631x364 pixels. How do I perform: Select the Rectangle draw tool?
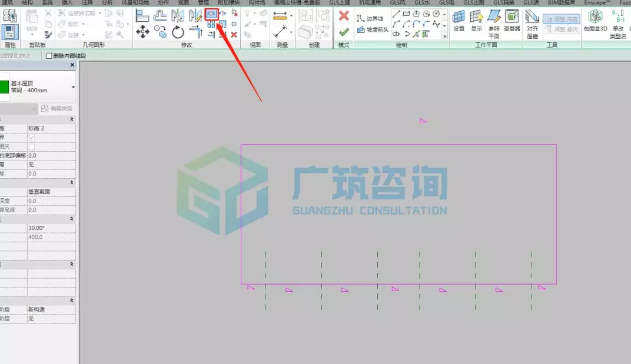[x=407, y=14]
